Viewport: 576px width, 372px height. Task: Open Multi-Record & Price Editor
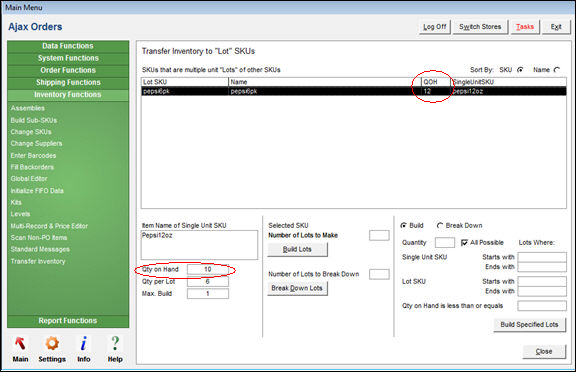(x=49, y=226)
